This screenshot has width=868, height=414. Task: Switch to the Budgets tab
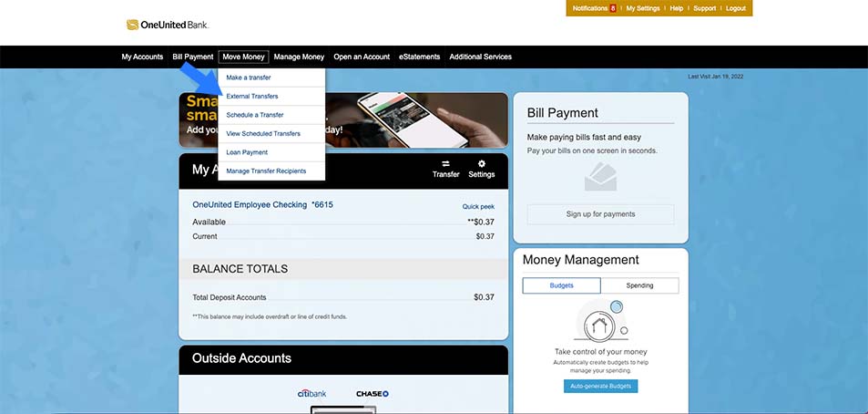(561, 285)
